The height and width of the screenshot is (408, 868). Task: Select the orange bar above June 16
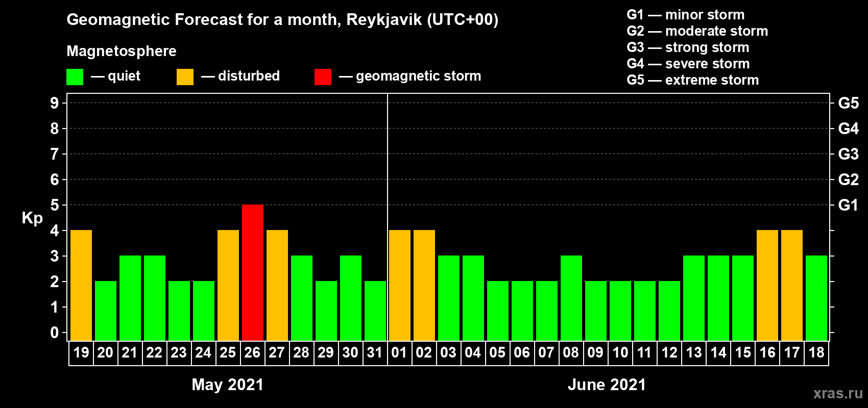pos(767,285)
